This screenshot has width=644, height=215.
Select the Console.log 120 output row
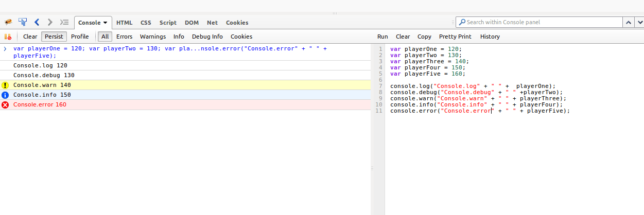[x=185, y=66]
